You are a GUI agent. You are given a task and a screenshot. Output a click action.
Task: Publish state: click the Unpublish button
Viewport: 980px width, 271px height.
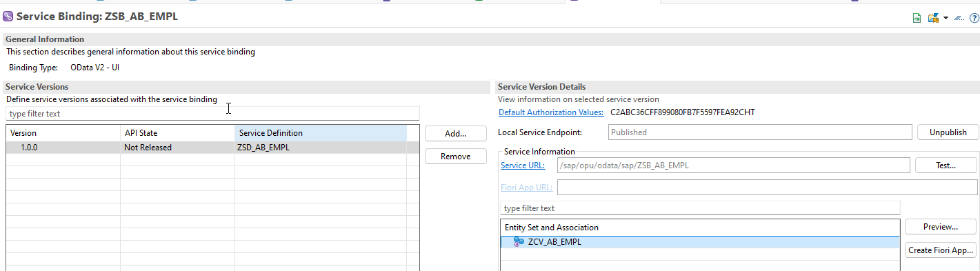click(948, 132)
